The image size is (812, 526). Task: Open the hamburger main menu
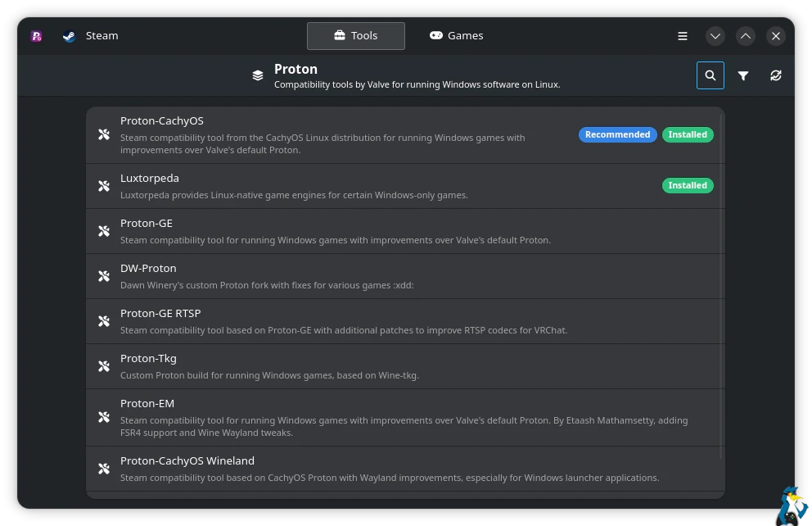683,36
